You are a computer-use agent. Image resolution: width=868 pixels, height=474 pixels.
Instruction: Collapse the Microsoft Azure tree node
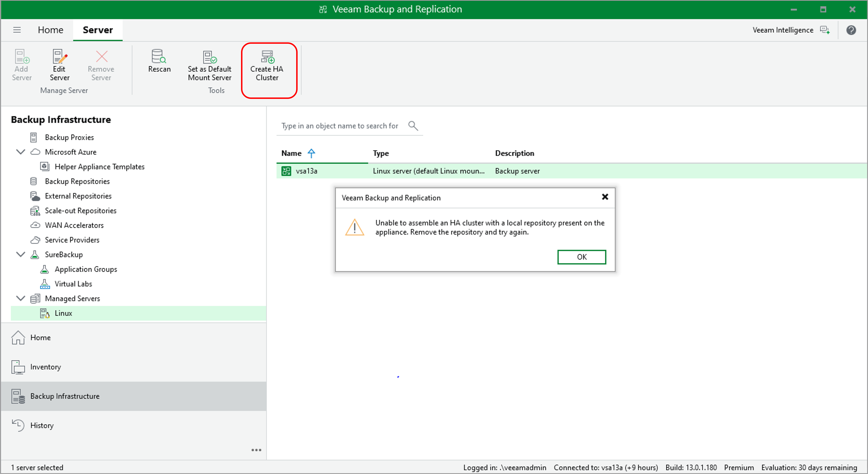pyautogui.click(x=21, y=152)
